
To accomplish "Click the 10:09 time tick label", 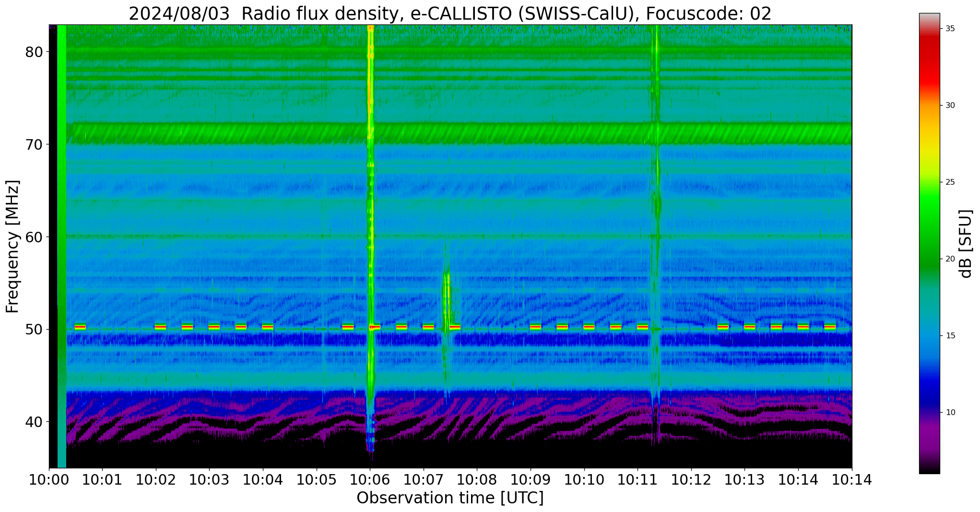I will pos(531,480).
